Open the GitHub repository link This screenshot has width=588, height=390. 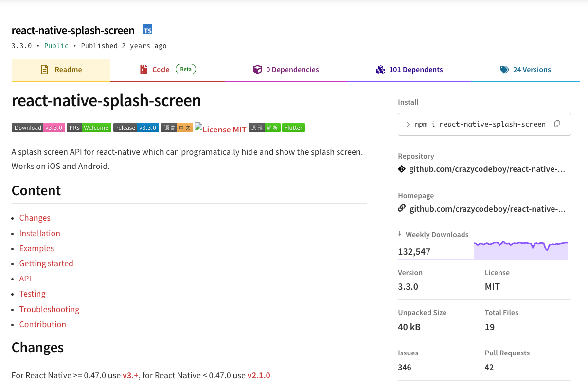(x=488, y=169)
